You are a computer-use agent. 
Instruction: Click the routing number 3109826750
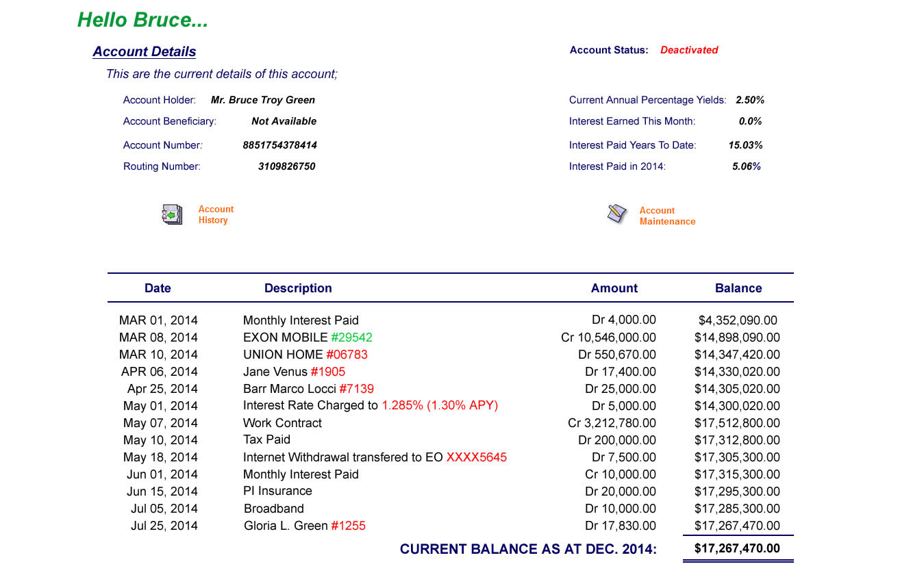[x=286, y=166]
